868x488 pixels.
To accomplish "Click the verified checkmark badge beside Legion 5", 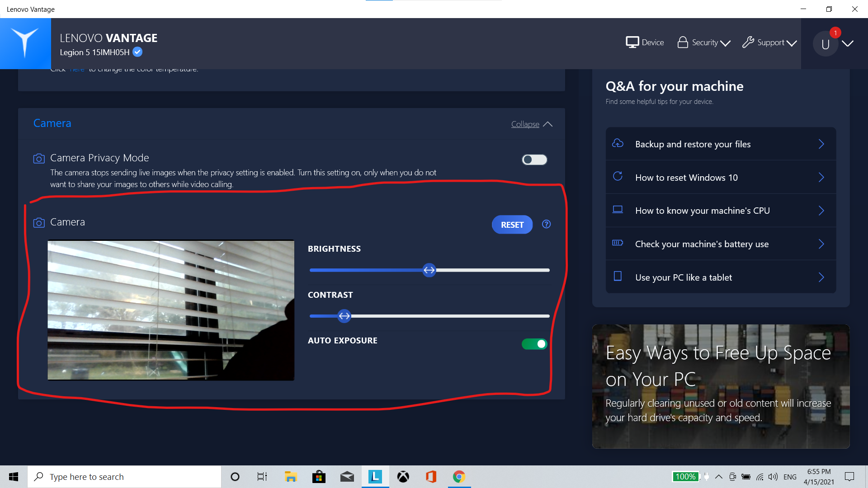I will click(x=138, y=52).
